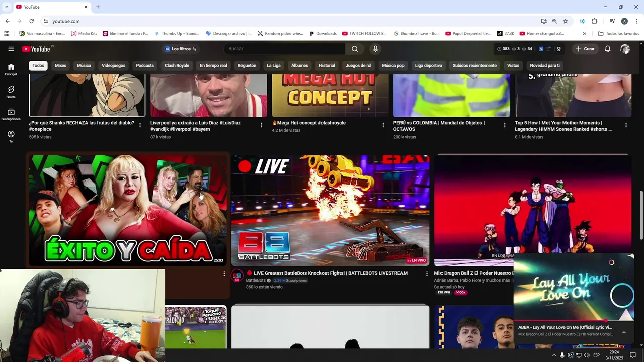Open options for the Shanks One Piece video
This screenshot has height=362, width=644.
140,125
